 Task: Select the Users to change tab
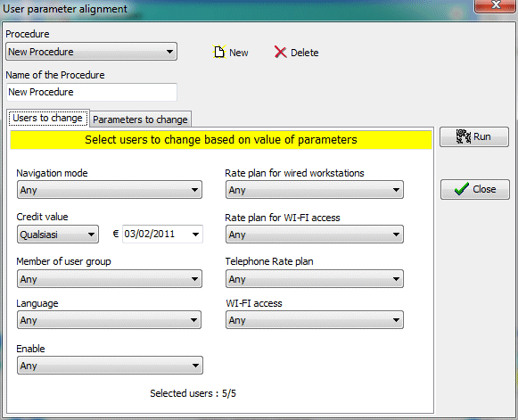coord(48,118)
